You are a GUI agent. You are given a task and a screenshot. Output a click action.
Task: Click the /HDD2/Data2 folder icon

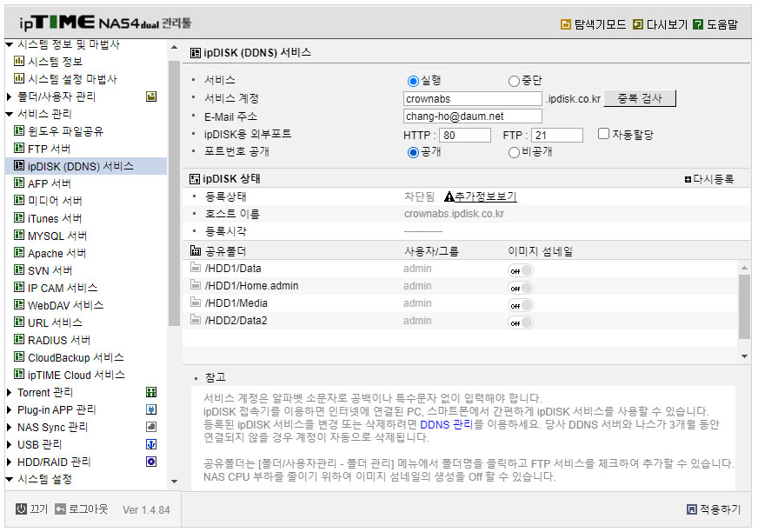tap(196, 319)
